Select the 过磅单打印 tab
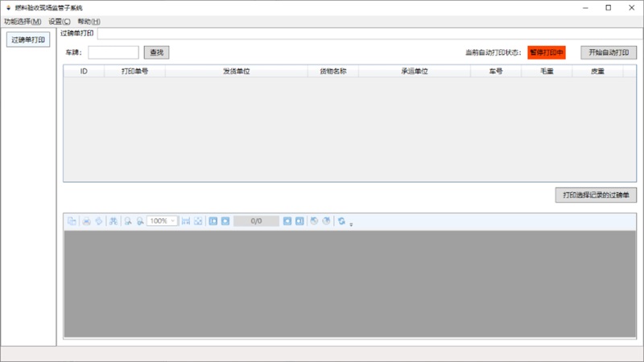The width and height of the screenshot is (644, 362). tap(77, 34)
